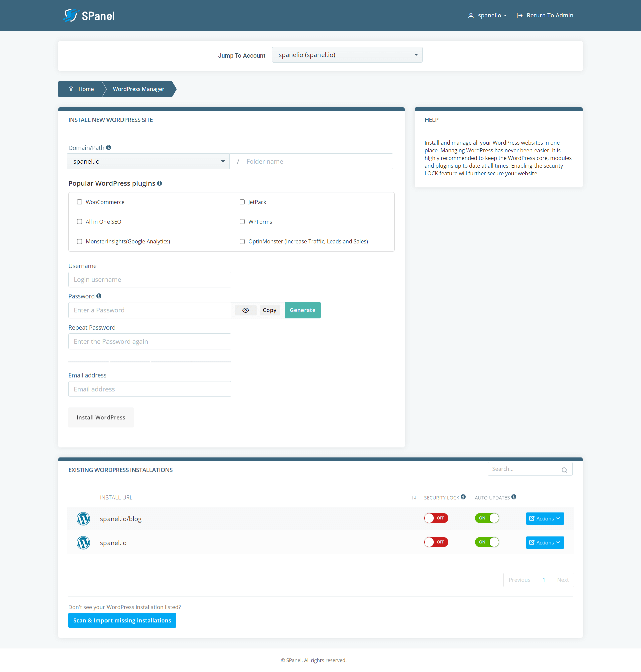The image size is (641, 672).
Task: Click the user profile icon beside spanelio
Action: tap(471, 15)
